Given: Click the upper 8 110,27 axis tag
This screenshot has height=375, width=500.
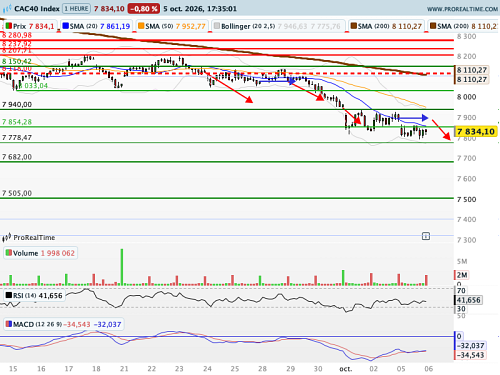Looking at the screenshot, I should 472,70.
